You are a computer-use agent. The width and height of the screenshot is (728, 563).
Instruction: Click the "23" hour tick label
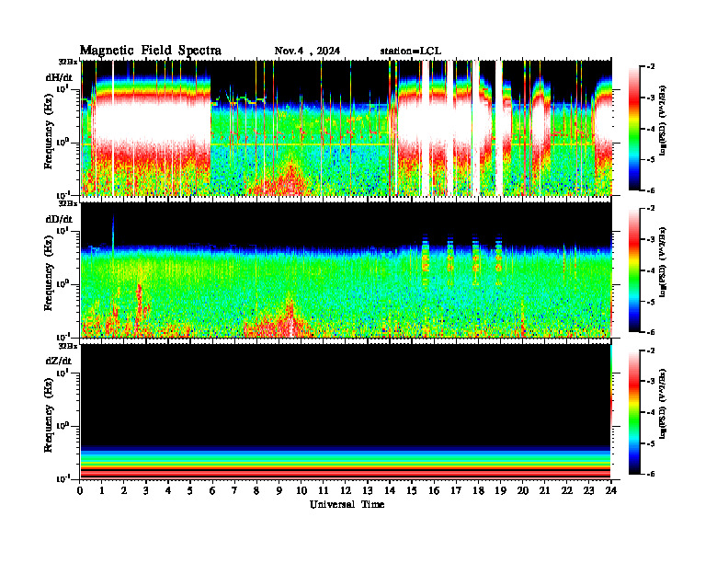[x=589, y=490]
